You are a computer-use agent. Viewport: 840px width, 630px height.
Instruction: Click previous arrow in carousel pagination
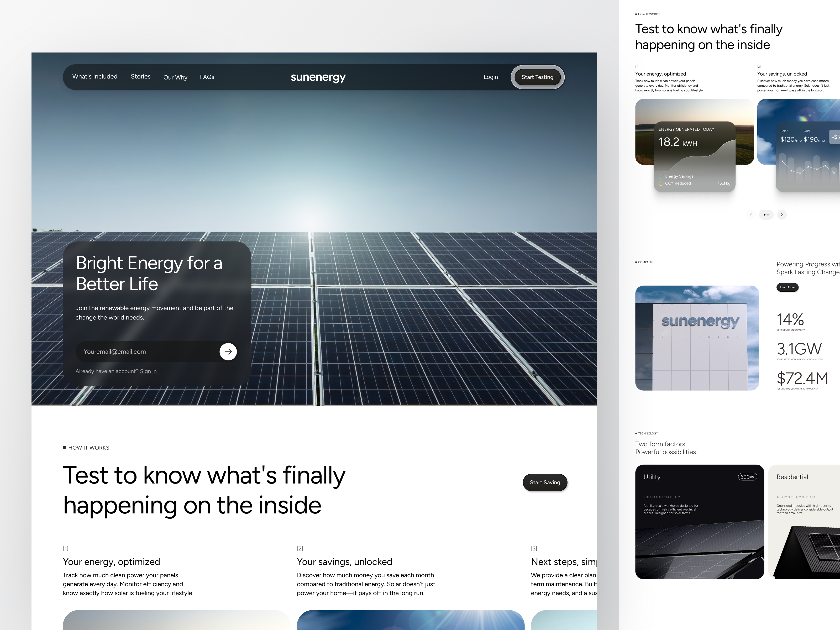coord(751,215)
